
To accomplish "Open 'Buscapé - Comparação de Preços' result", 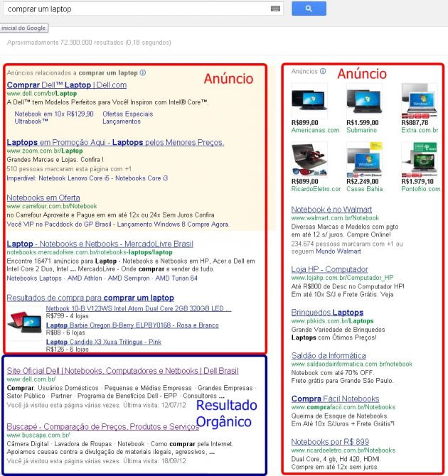I will coord(102,426).
